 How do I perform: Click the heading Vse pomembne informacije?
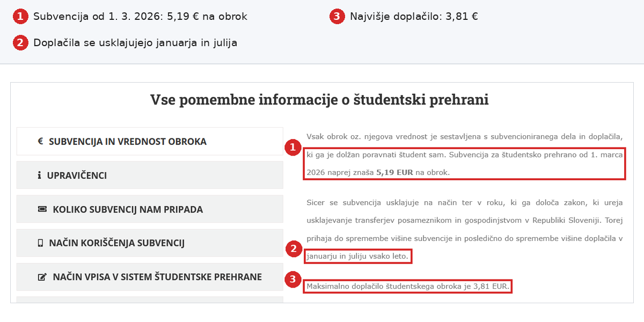click(319, 100)
